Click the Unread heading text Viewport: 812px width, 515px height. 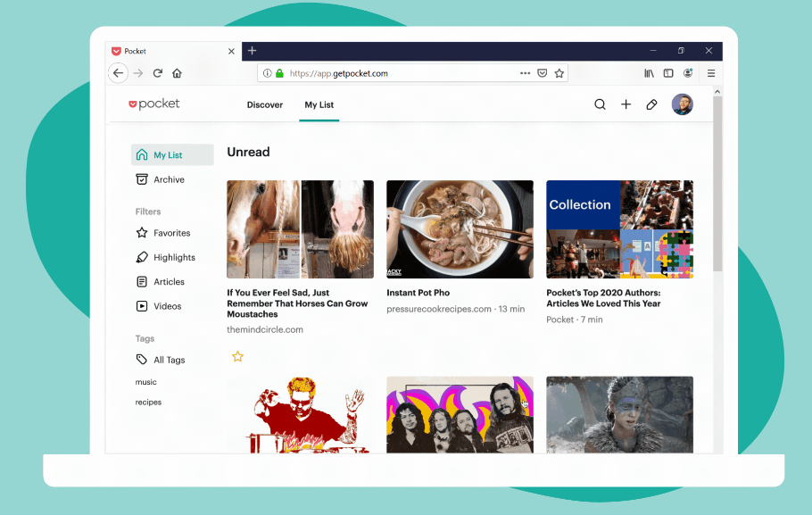point(249,152)
